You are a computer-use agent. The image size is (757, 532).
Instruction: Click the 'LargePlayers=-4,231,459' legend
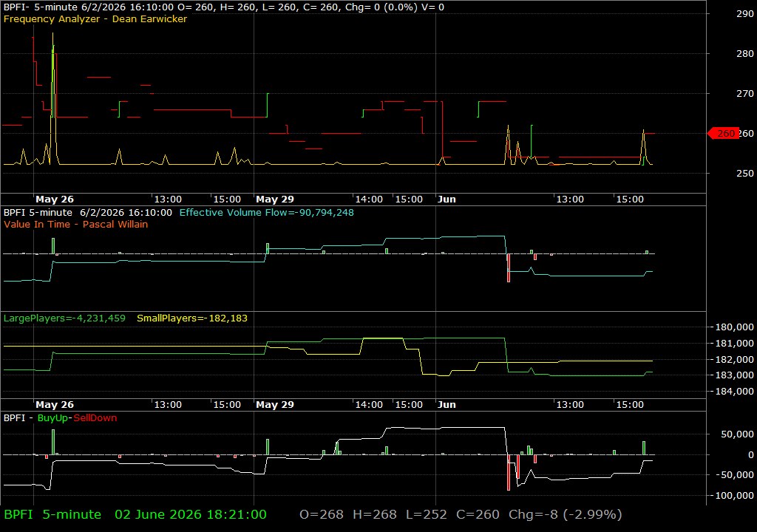point(64,318)
